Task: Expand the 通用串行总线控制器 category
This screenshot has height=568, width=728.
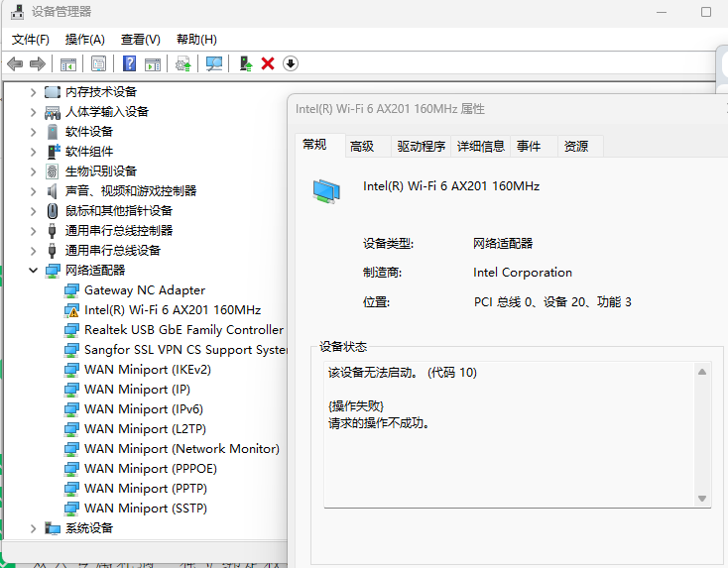Action: click(x=33, y=230)
